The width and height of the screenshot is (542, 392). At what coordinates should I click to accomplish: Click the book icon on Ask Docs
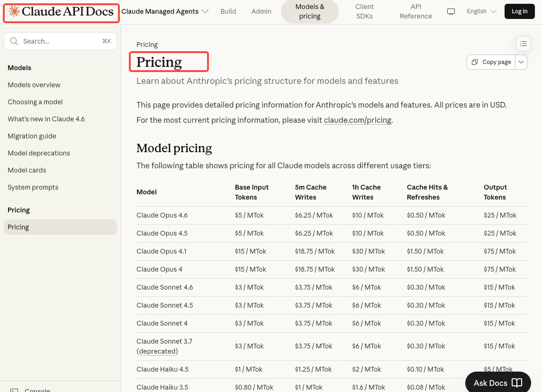tap(517, 383)
